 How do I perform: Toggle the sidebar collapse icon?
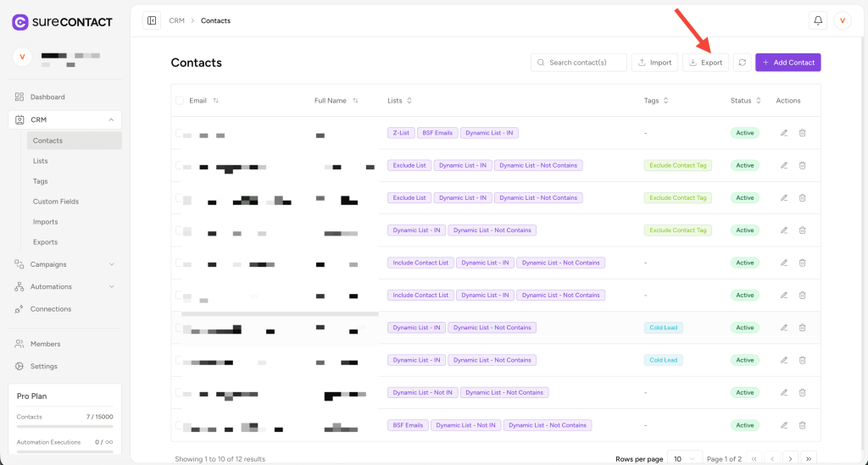[152, 20]
